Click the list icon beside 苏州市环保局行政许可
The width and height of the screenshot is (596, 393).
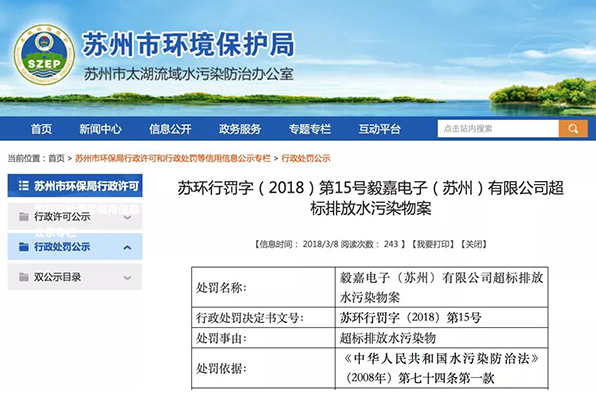point(24,185)
